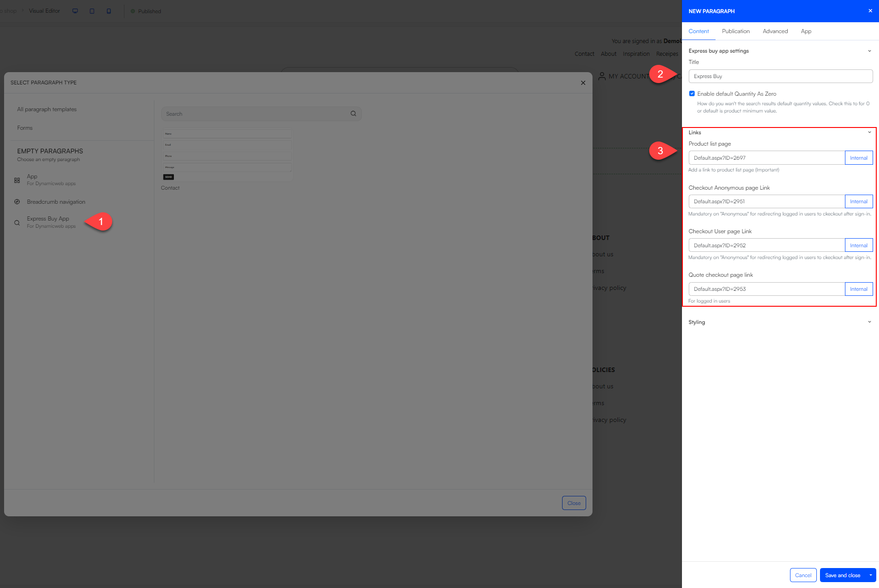Click Receipes link in page header
Image resolution: width=879 pixels, height=588 pixels.
667,54
